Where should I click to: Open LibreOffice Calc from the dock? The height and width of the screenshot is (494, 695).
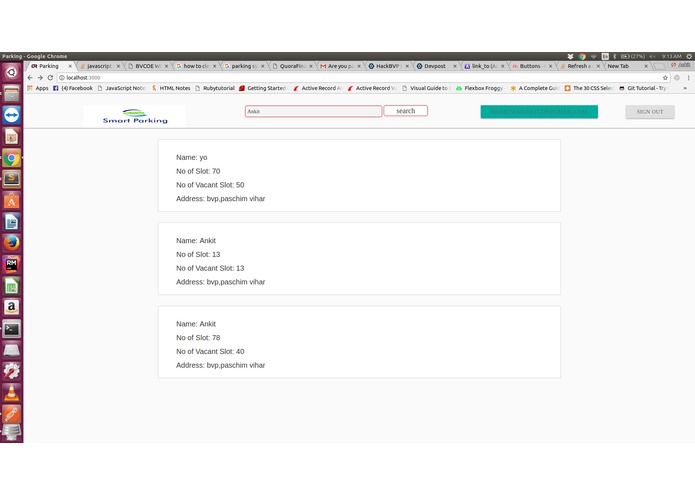(12, 286)
